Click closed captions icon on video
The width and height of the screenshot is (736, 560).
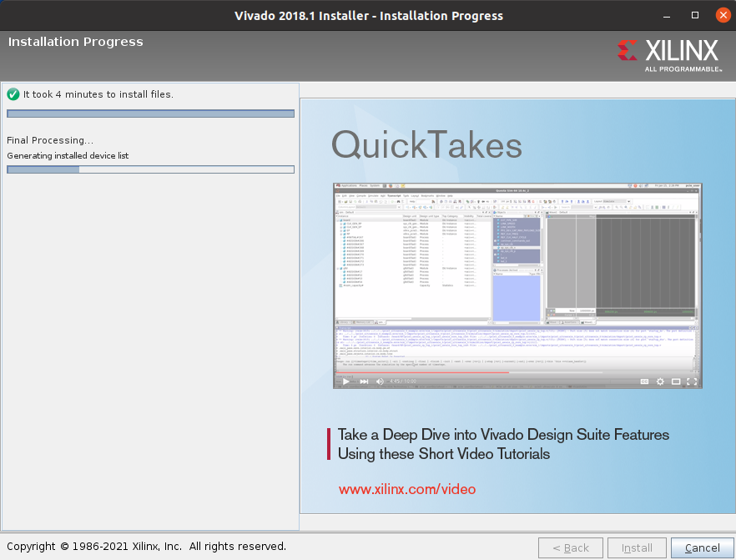[x=644, y=381]
